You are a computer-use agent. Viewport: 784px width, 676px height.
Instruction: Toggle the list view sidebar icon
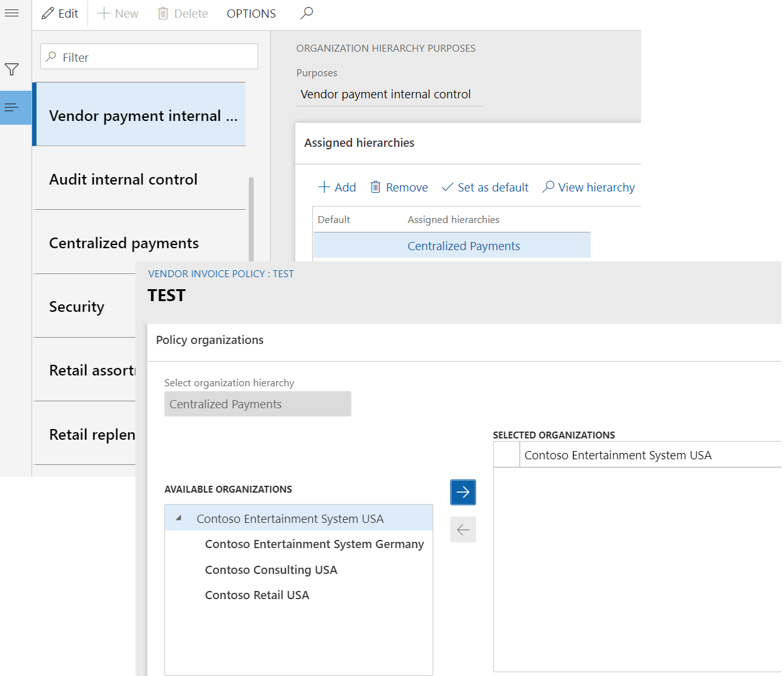click(11, 108)
